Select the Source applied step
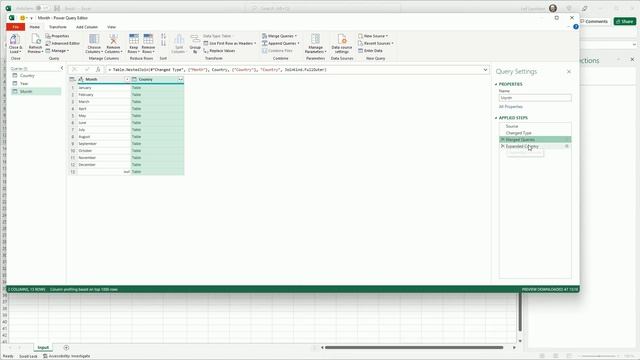Screen dimensions: 640x360 click(x=535, y=126)
